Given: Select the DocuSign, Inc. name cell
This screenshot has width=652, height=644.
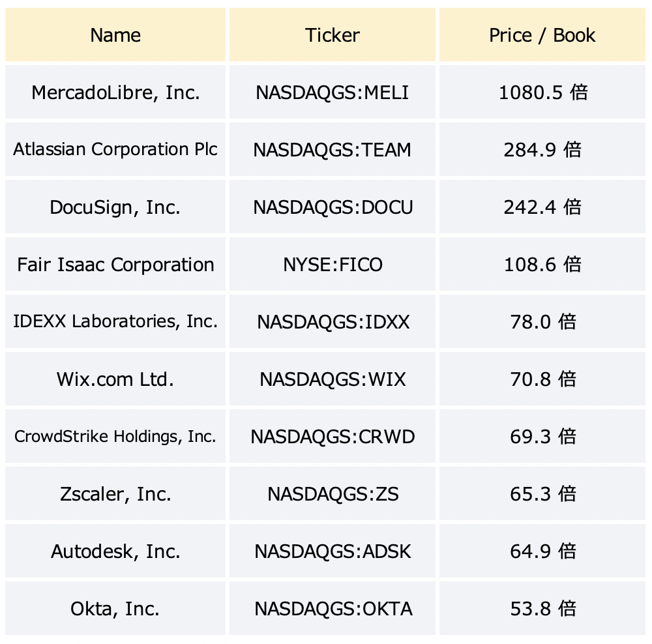Looking at the screenshot, I should point(115,207).
